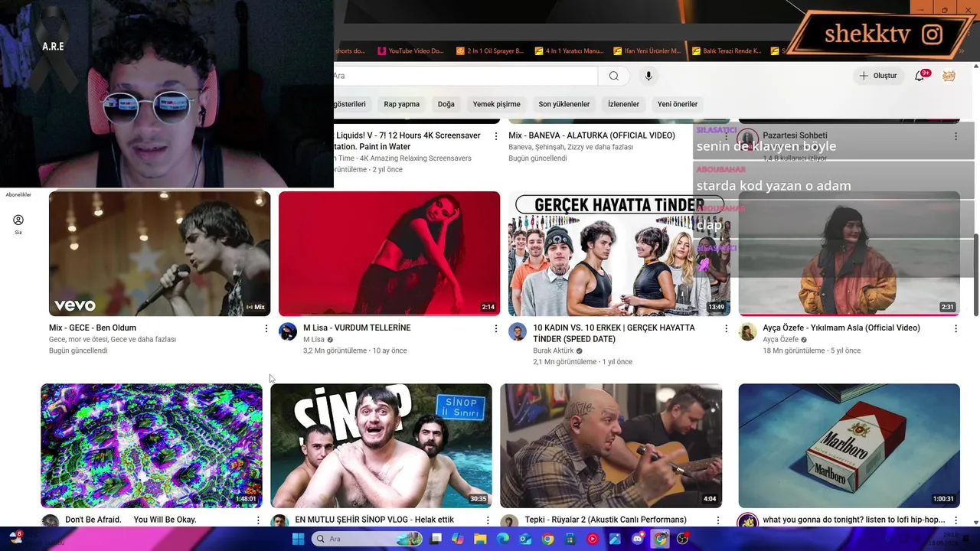
Task: Select the Son yüklenenler filter chip
Action: [x=563, y=104]
